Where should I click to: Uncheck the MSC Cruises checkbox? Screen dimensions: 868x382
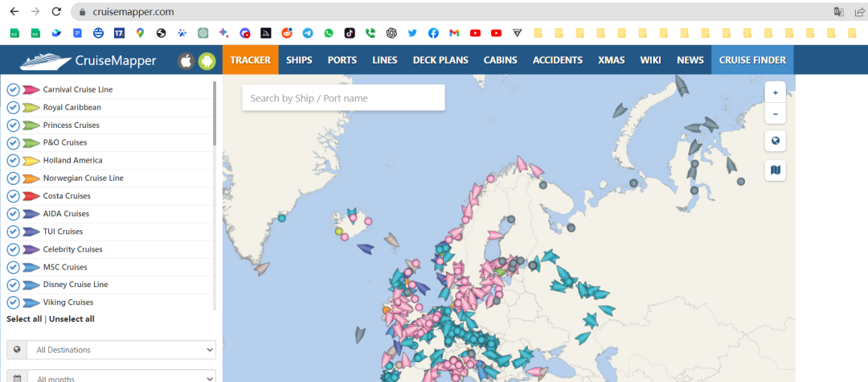[14, 267]
